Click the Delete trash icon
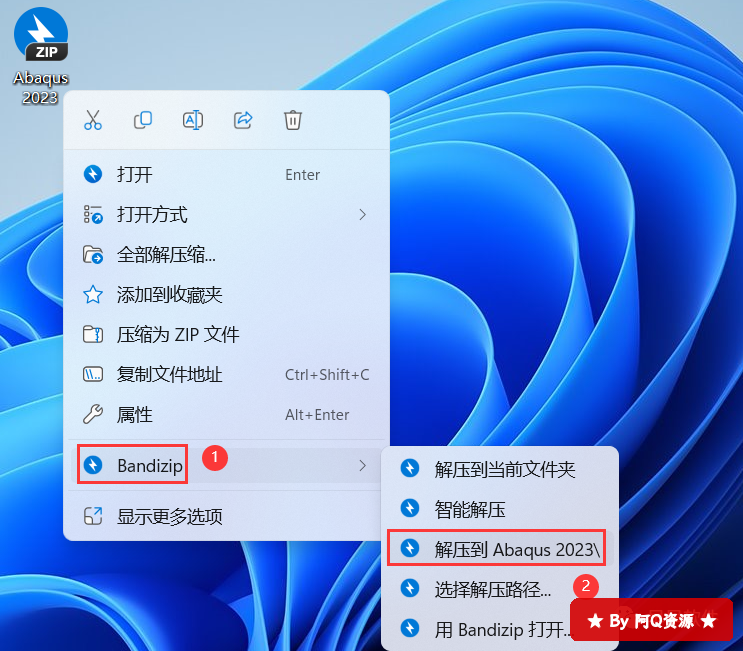This screenshot has width=743, height=651. (293, 120)
